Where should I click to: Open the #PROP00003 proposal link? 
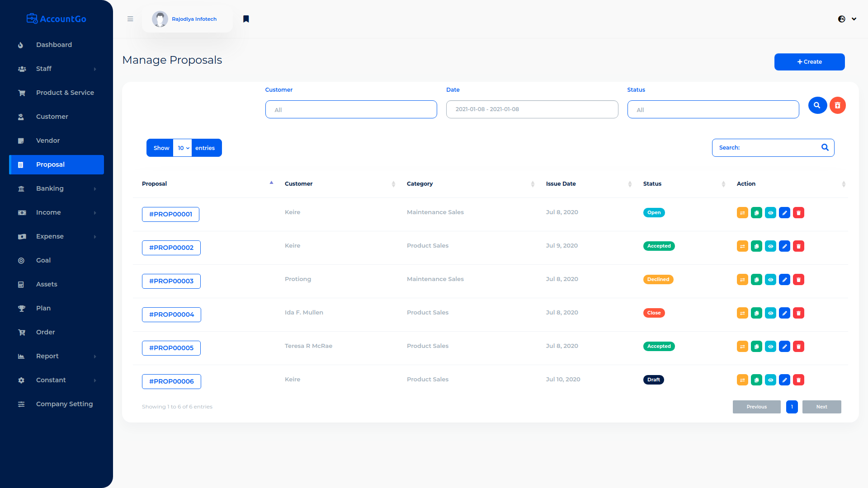coord(171,281)
